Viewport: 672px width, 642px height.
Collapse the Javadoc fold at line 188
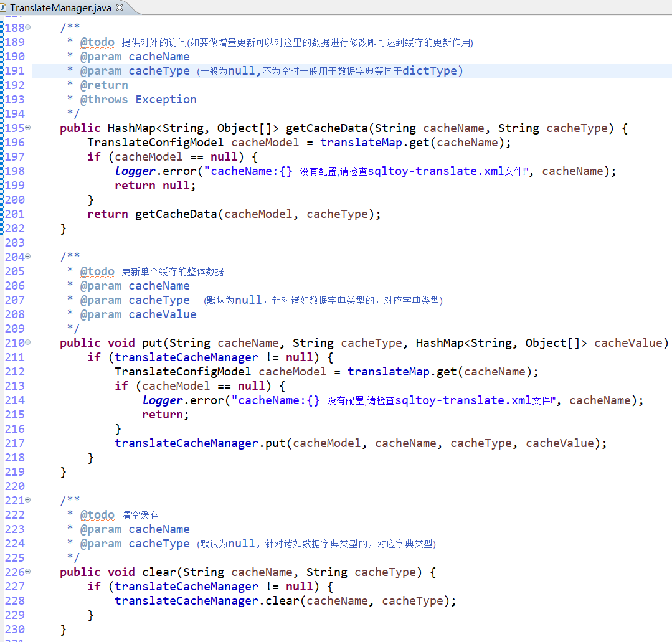(x=28, y=27)
